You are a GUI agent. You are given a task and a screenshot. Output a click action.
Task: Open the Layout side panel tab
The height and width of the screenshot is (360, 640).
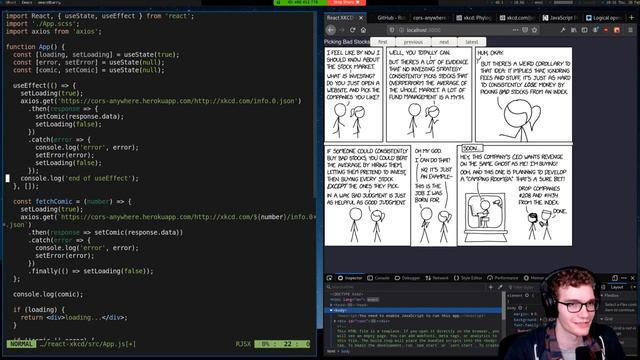point(617,287)
